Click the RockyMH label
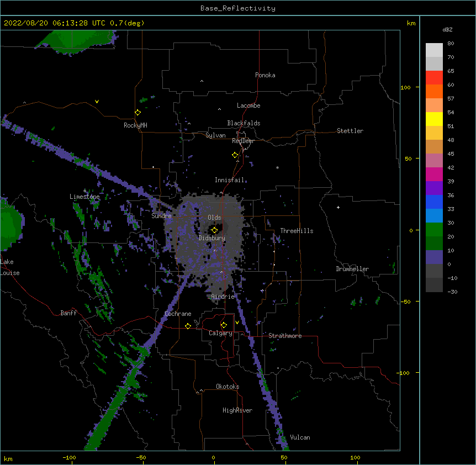This screenshot has width=476, height=465. [x=135, y=125]
